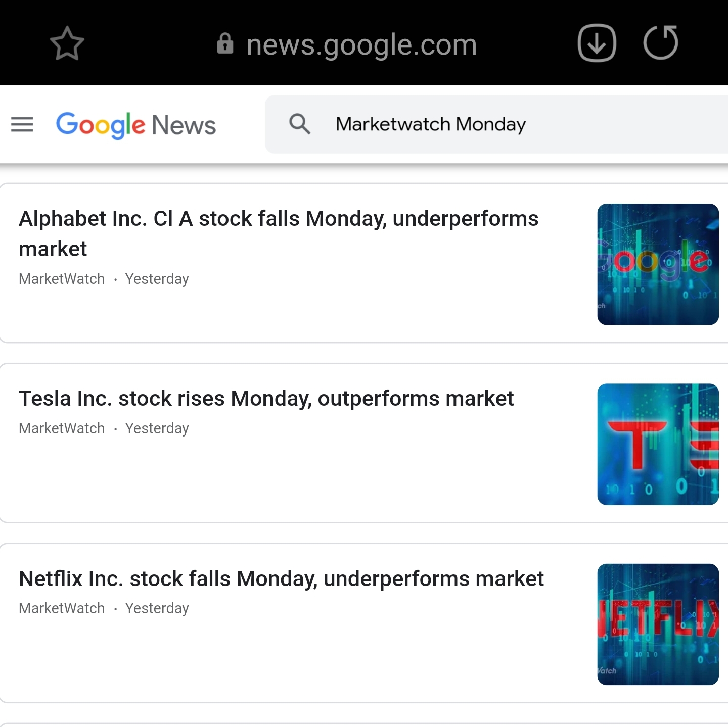This screenshot has height=727, width=728.
Task: Click the "Yesterday" timestamp on Netflix article
Action: [x=157, y=608]
